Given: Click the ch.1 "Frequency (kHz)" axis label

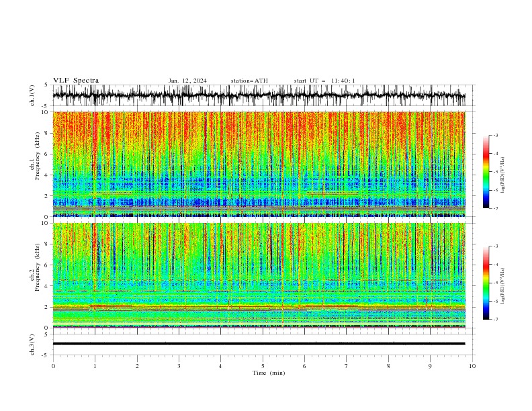Looking at the screenshot, I should point(38,154).
